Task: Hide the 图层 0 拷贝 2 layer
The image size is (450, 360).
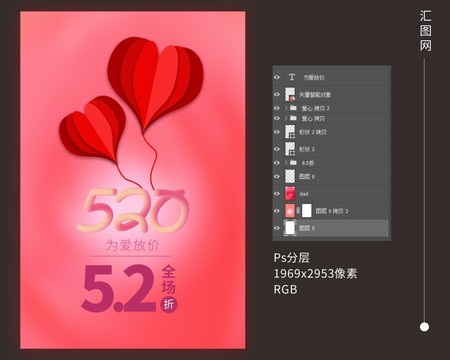Action: click(x=277, y=211)
